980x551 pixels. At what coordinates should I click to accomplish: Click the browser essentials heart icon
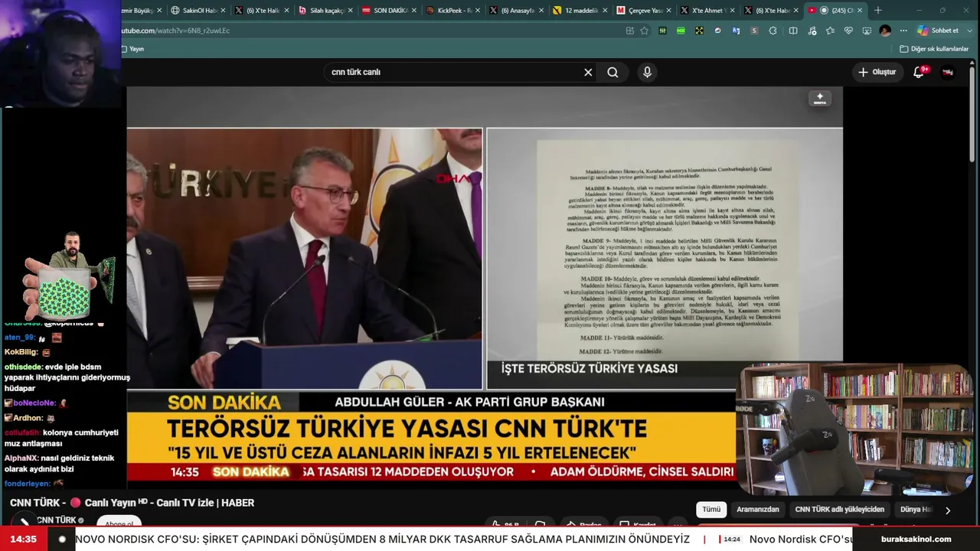(x=848, y=31)
